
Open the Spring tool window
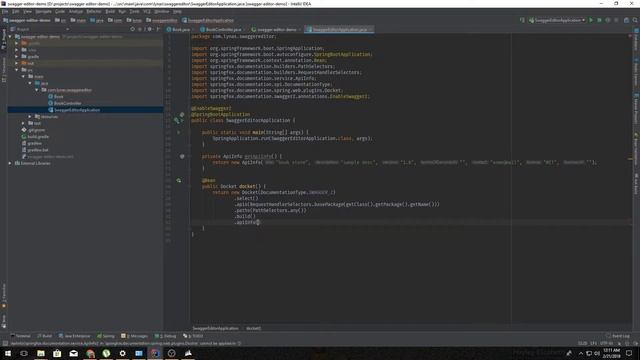pos(106,336)
